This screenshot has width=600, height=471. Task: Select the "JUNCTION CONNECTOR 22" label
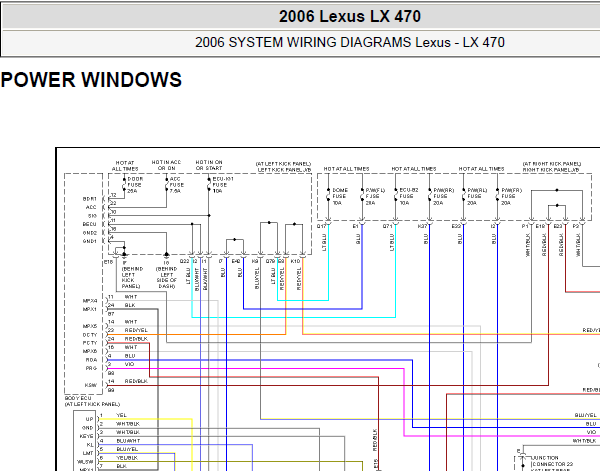551,461
